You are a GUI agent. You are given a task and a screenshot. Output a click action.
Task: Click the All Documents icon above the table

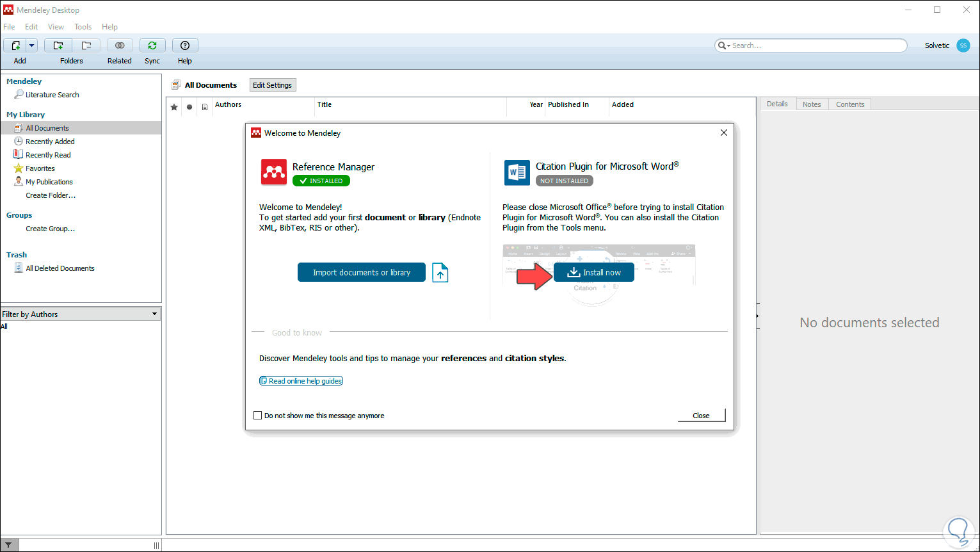coord(176,85)
